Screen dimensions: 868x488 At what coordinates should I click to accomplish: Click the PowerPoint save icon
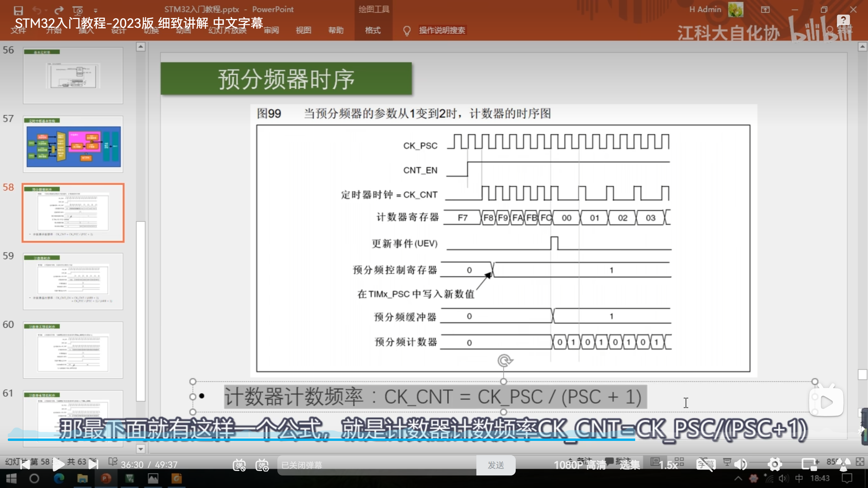[x=18, y=10]
